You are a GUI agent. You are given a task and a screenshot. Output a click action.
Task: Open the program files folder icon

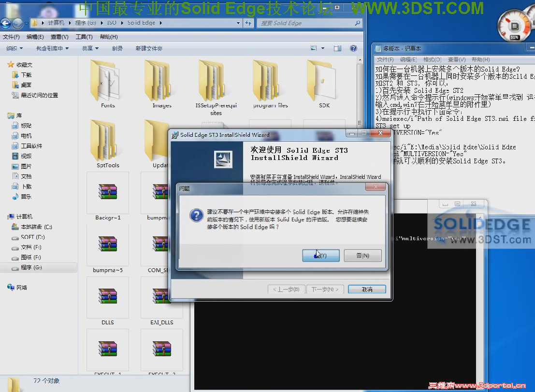coord(270,84)
